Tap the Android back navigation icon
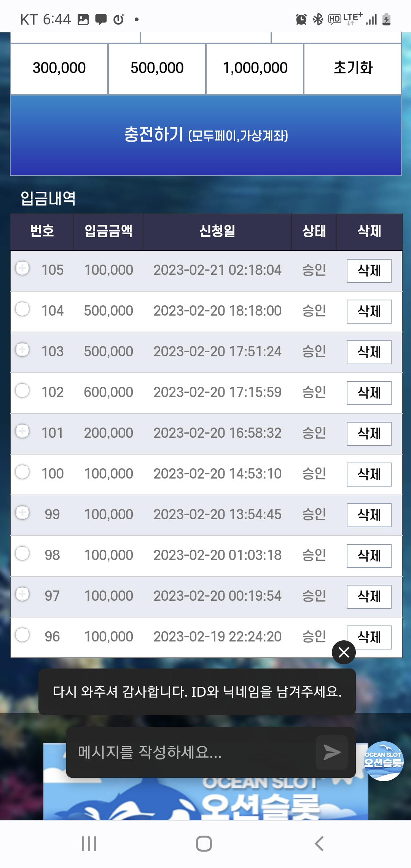This screenshot has height=868, width=411. pyautogui.click(x=319, y=844)
